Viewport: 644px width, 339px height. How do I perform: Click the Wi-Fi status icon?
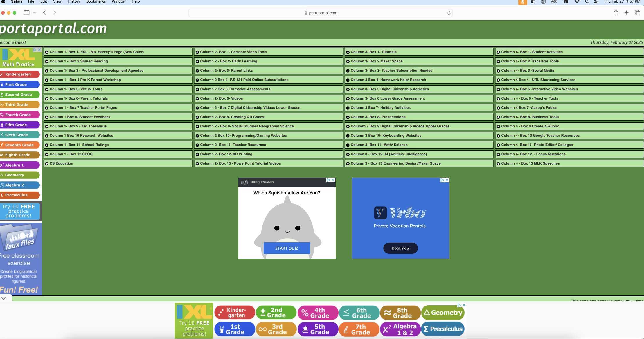pos(577,2)
